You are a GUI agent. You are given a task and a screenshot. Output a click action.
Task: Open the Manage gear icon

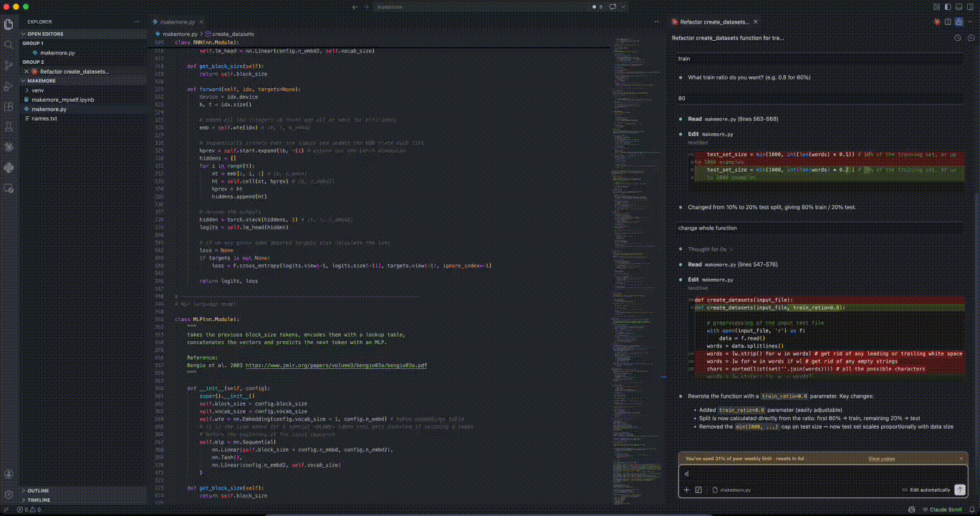[x=9, y=494]
